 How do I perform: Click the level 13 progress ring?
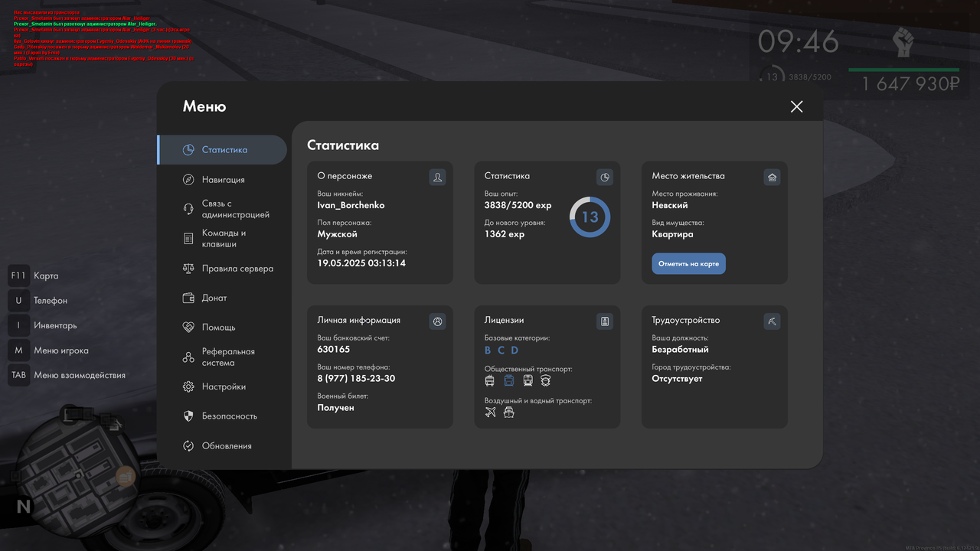[x=590, y=217]
